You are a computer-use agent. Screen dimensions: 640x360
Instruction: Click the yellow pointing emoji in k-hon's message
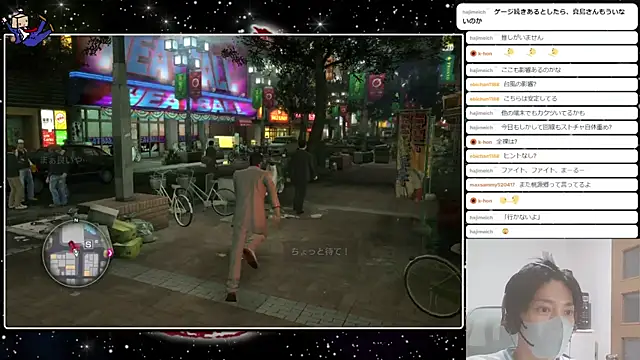(509, 200)
